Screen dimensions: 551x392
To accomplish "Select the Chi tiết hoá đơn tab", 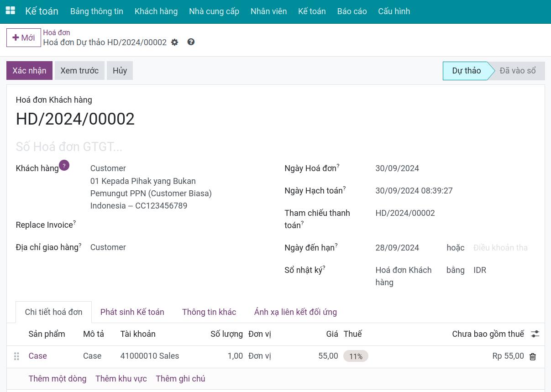I will [54, 312].
